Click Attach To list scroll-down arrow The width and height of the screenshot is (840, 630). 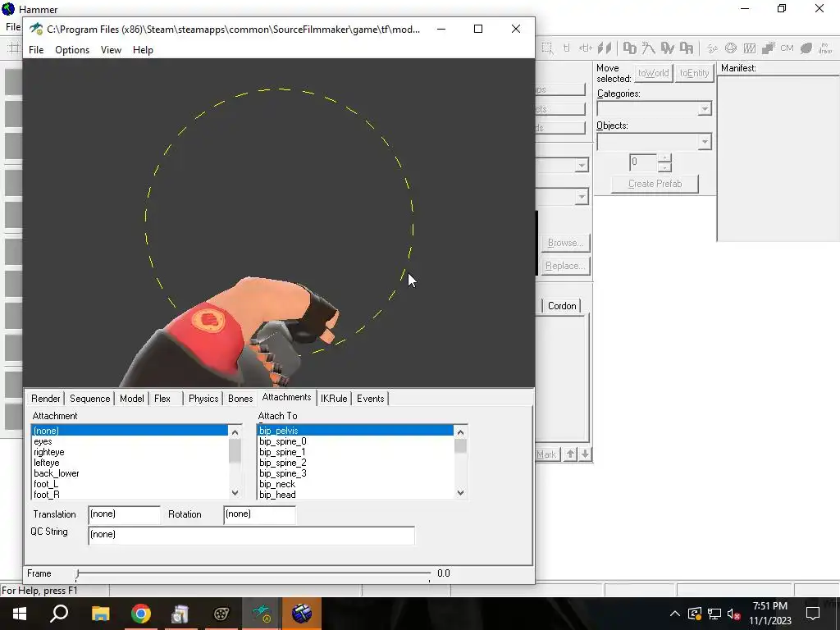click(461, 493)
